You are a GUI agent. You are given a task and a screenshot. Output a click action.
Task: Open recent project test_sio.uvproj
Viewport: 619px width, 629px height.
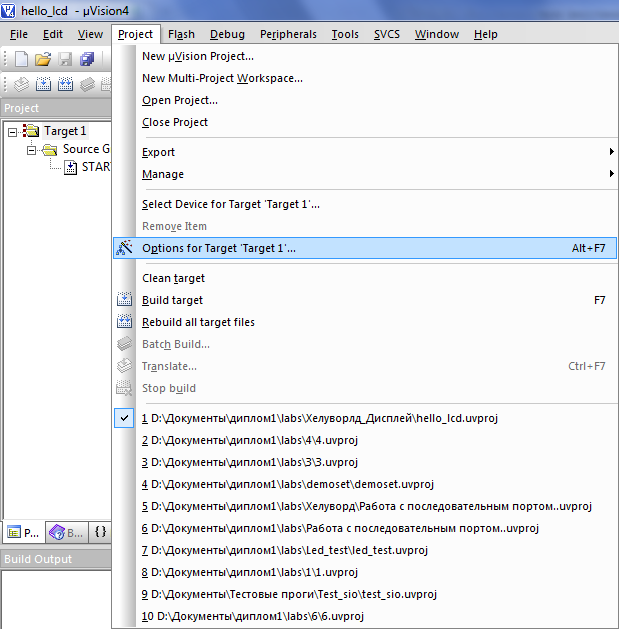365,594
